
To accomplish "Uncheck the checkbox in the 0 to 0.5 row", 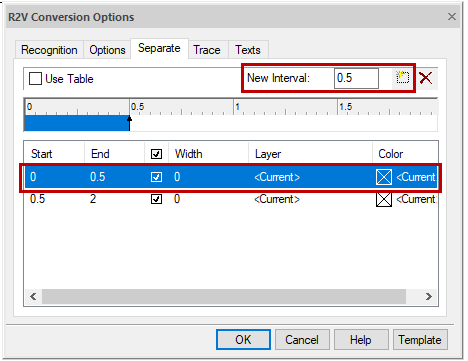I will click(156, 177).
